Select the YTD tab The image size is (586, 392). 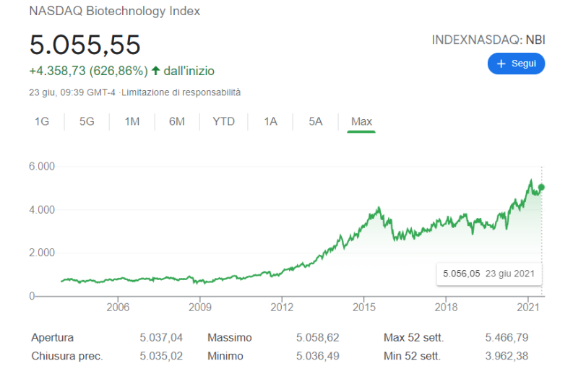223,122
